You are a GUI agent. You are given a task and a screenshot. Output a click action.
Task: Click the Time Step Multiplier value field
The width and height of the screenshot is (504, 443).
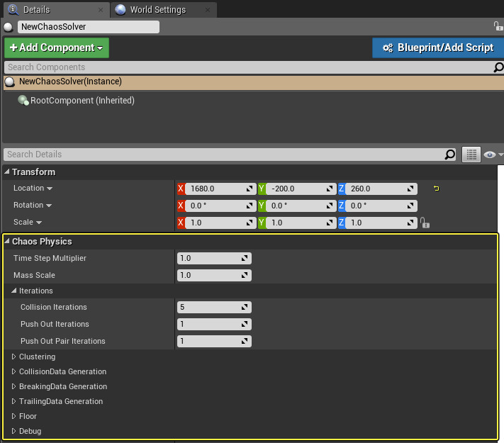[x=209, y=258]
